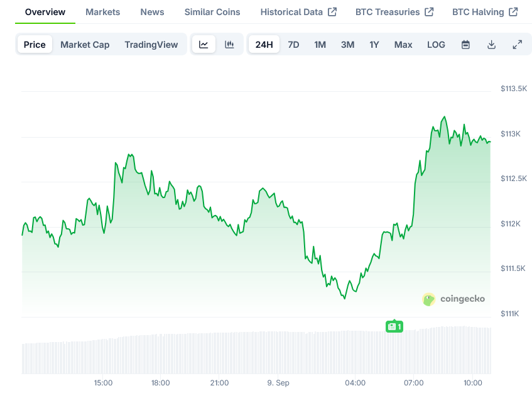Expand chart to fullscreen
532x398 pixels.
(x=517, y=45)
